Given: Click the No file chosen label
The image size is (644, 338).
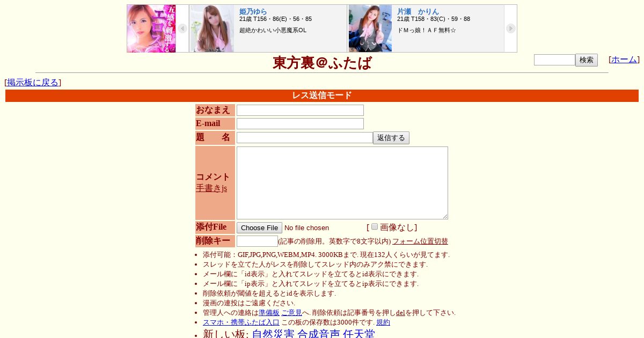Looking at the screenshot, I should click(x=306, y=228).
